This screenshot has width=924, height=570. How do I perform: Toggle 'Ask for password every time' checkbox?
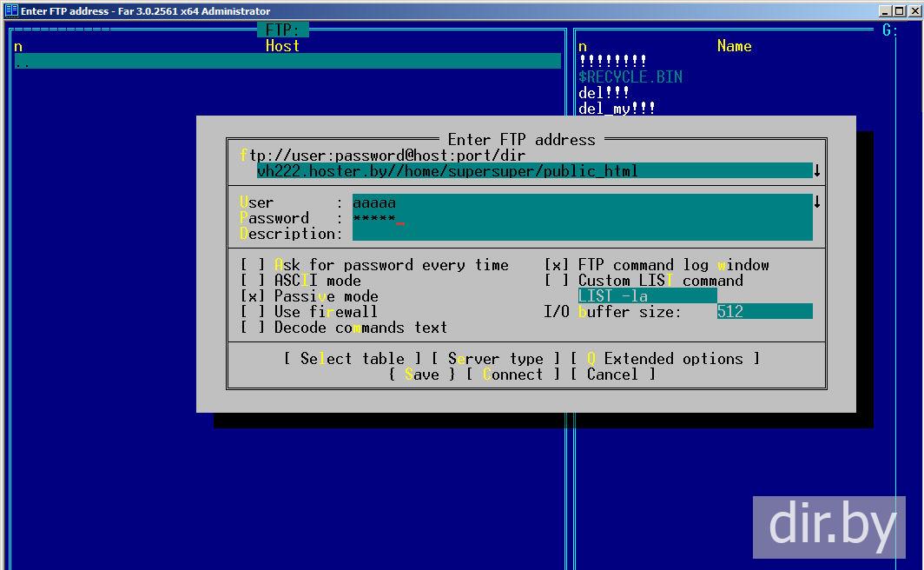[x=253, y=265]
